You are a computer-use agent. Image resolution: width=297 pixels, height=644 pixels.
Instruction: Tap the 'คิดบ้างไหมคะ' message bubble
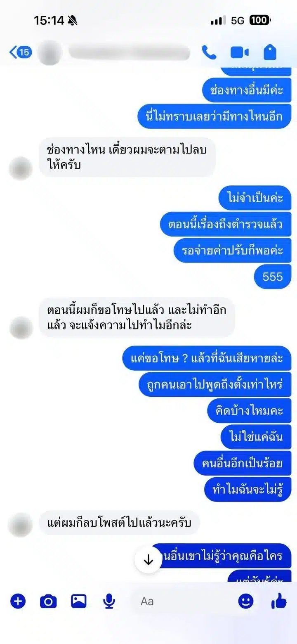click(249, 411)
